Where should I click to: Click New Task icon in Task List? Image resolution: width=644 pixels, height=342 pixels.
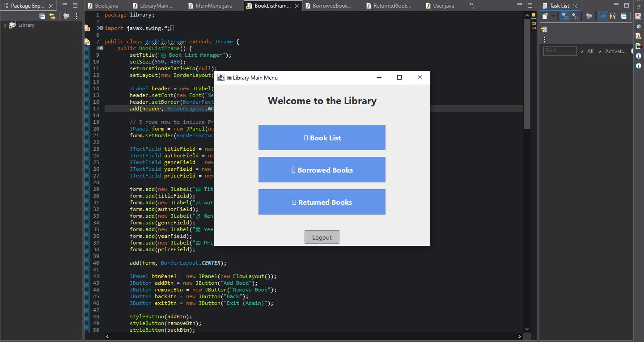point(545,16)
